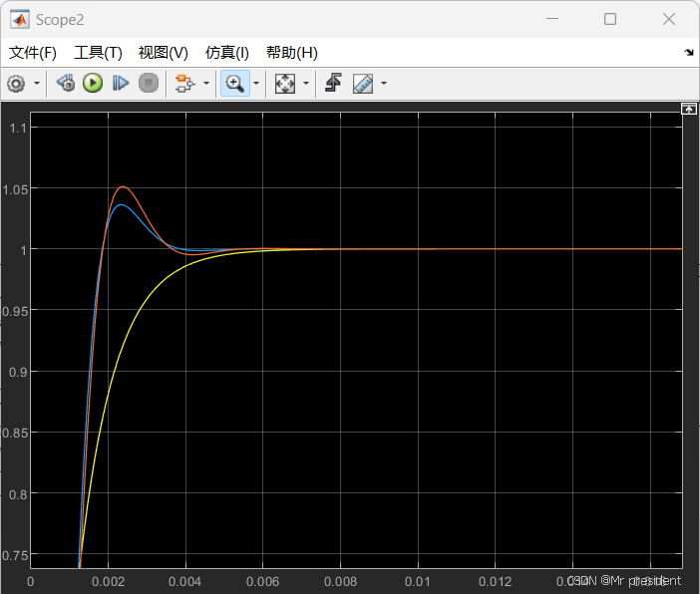Open the Cursor Measurements ruler tool
This screenshot has width=700, height=594.
coord(363,84)
